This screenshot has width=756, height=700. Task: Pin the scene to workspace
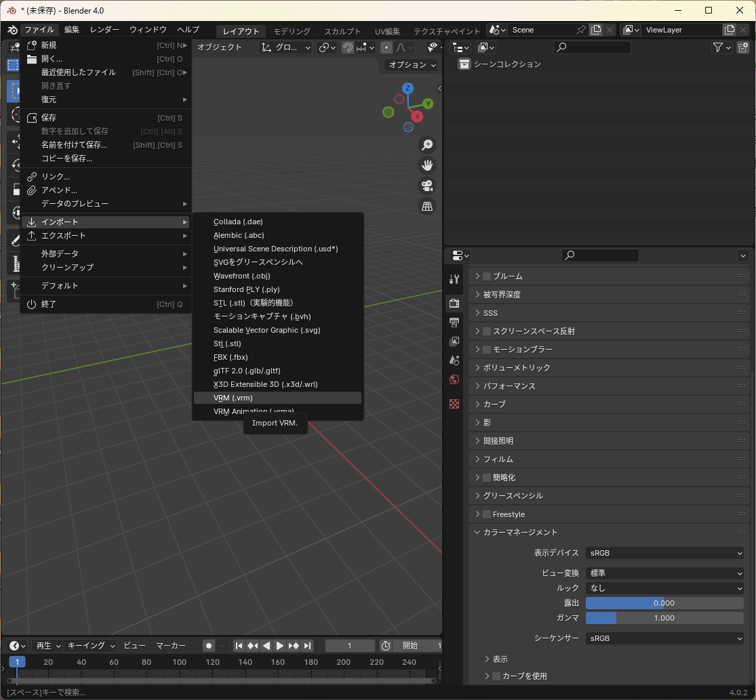point(581,30)
